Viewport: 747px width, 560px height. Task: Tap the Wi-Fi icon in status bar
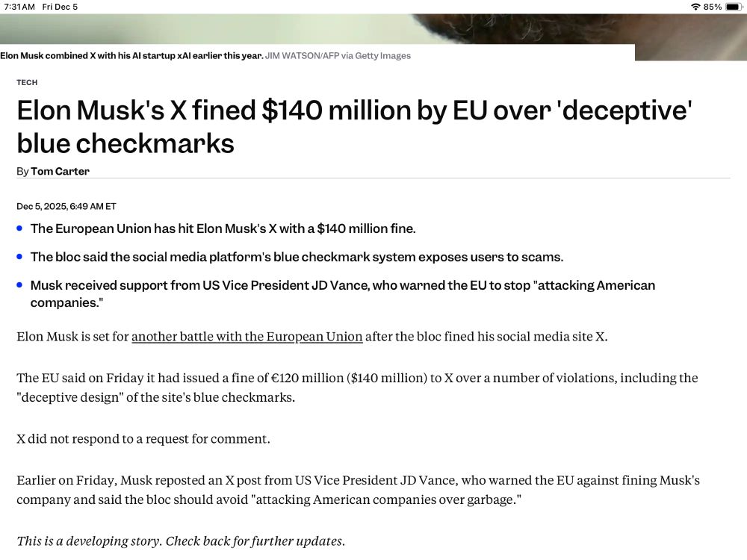tap(695, 7)
